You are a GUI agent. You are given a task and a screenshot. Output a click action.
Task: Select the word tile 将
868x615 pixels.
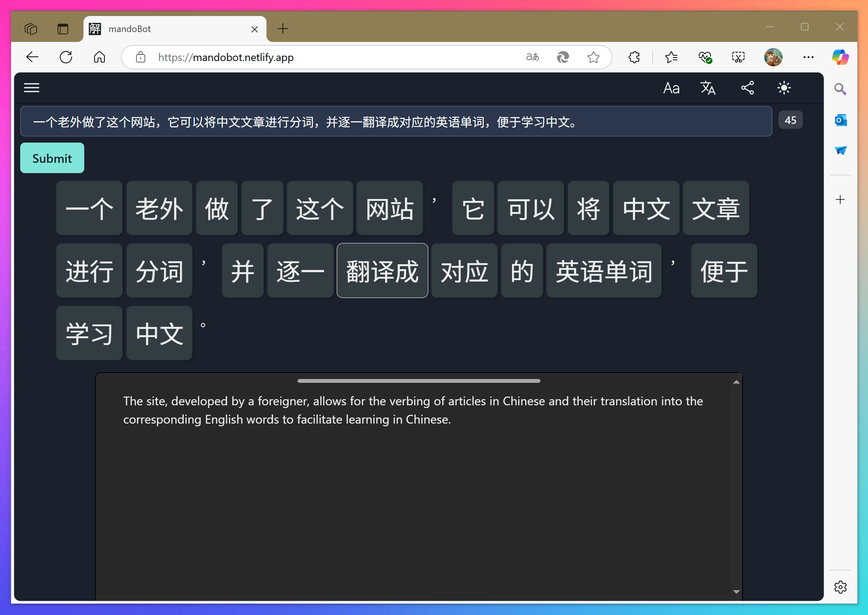coord(589,209)
